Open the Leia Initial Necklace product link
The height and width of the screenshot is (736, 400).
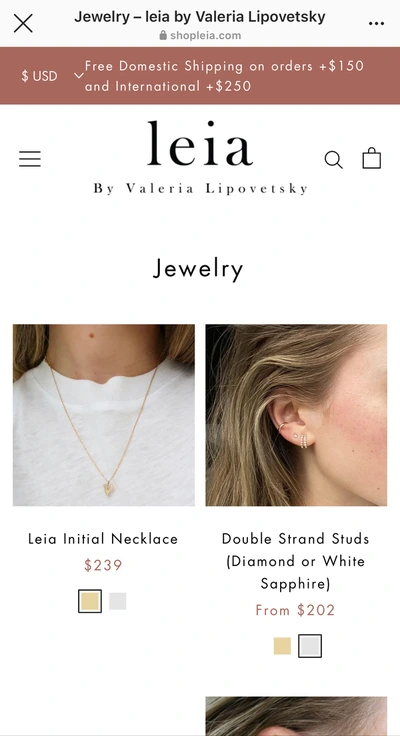(103, 538)
